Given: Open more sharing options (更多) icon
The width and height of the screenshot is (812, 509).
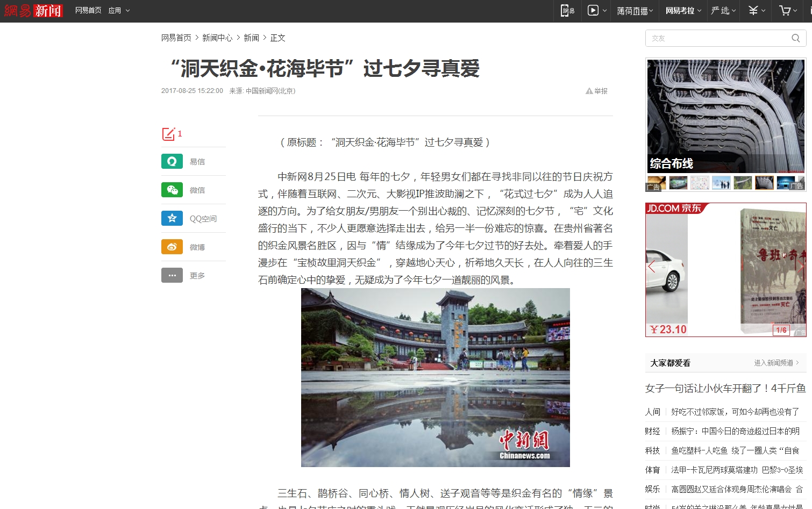Looking at the screenshot, I should [x=172, y=275].
